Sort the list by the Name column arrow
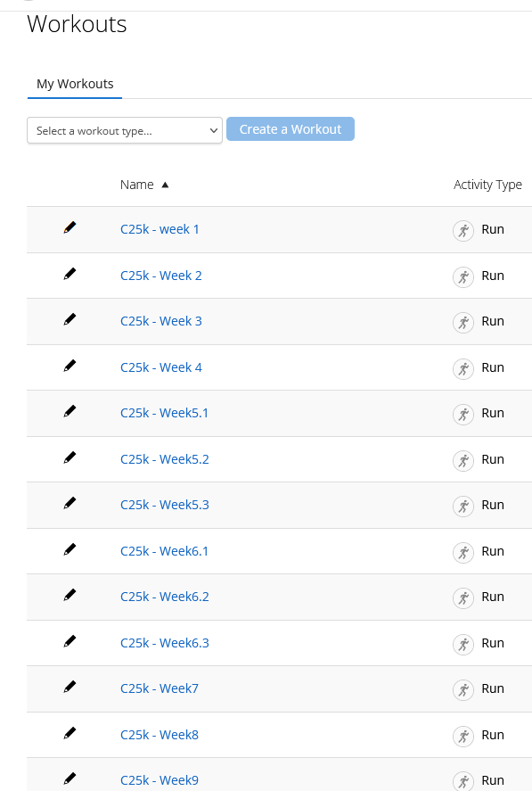 click(165, 185)
